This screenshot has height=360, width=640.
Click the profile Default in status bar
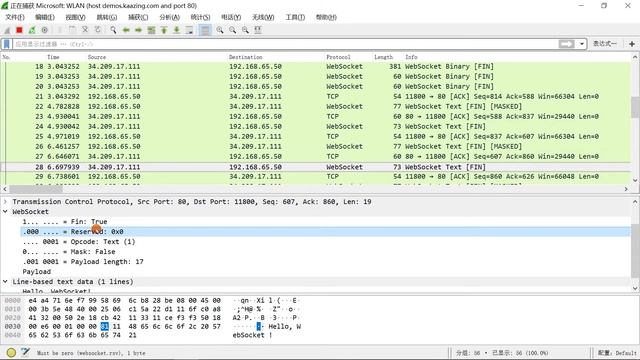pyautogui.click(x=617, y=353)
